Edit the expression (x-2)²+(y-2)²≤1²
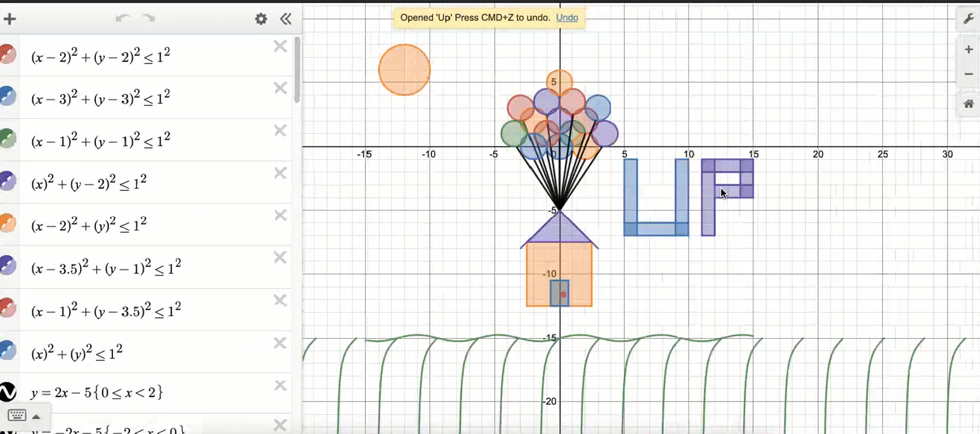Screen dimensions: 980x434 [100, 56]
